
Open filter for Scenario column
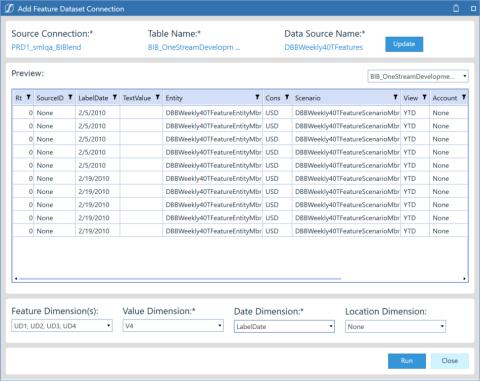click(395, 97)
